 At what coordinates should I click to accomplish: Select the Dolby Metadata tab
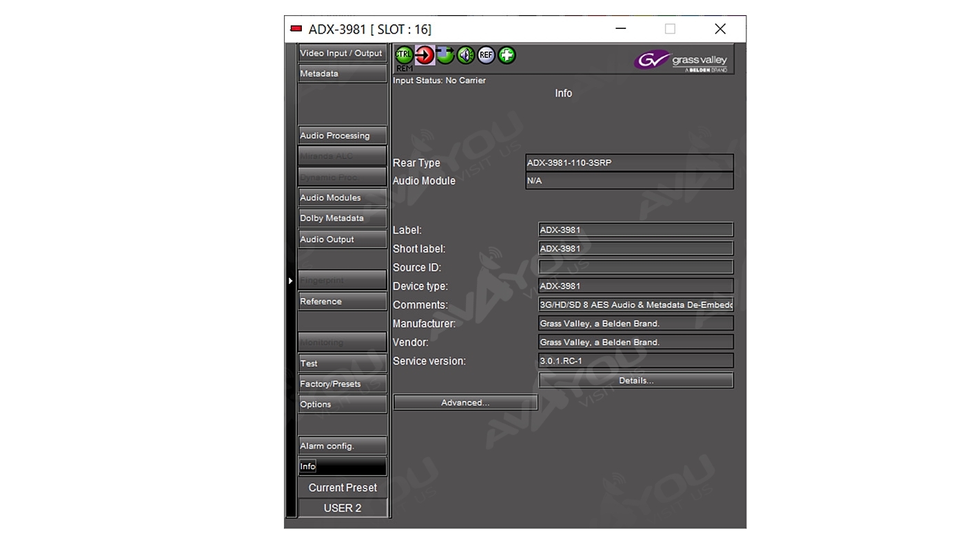pyautogui.click(x=342, y=218)
